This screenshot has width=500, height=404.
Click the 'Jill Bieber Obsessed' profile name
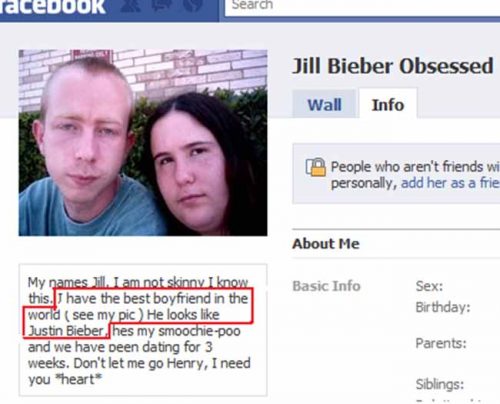[x=393, y=66]
